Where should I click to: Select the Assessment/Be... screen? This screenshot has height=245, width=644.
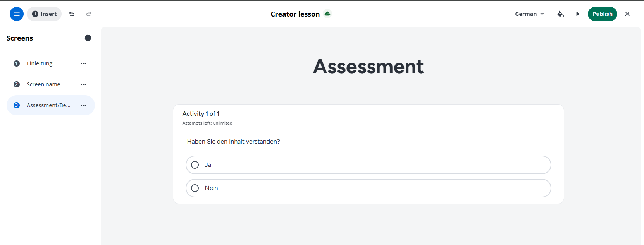coord(51,105)
